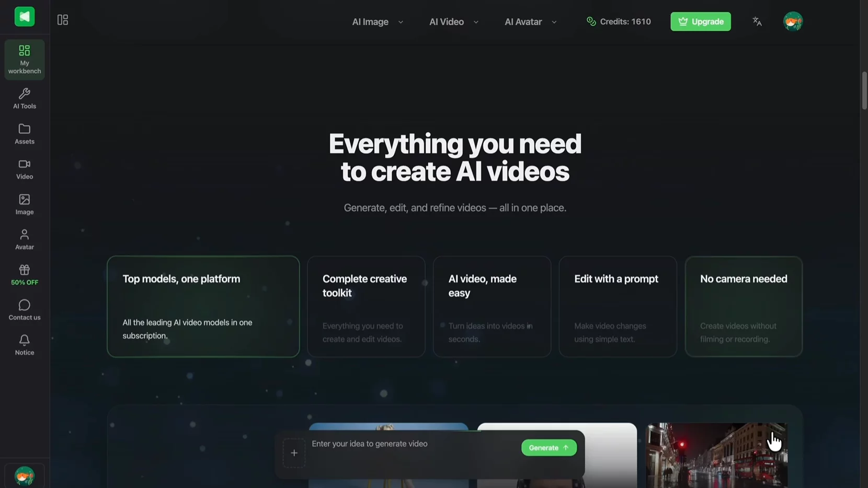Click the Upgrade button

pos(701,21)
